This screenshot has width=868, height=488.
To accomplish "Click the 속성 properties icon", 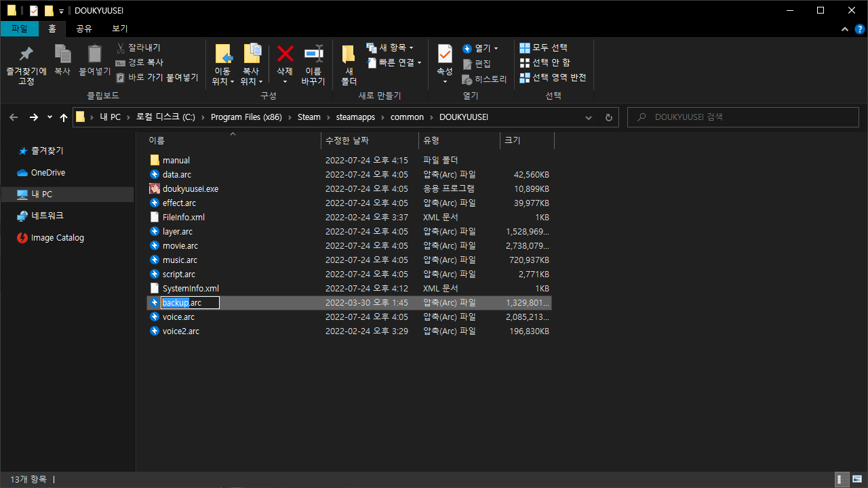I will 445,54.
